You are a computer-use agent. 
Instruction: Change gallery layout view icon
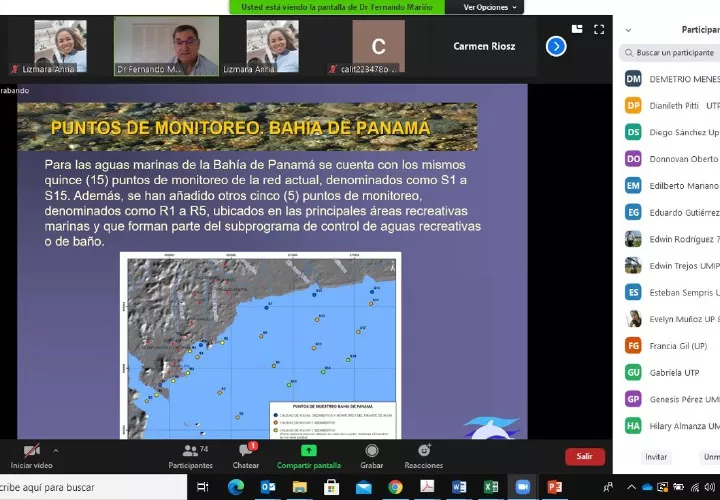point(578,30)
